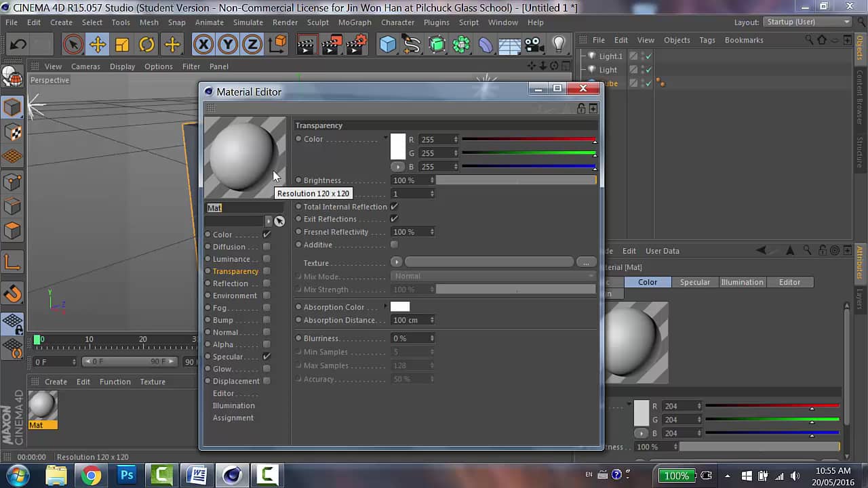
Task: Disable the Specular channel checkbox
Action: click(x=267, y=357)
